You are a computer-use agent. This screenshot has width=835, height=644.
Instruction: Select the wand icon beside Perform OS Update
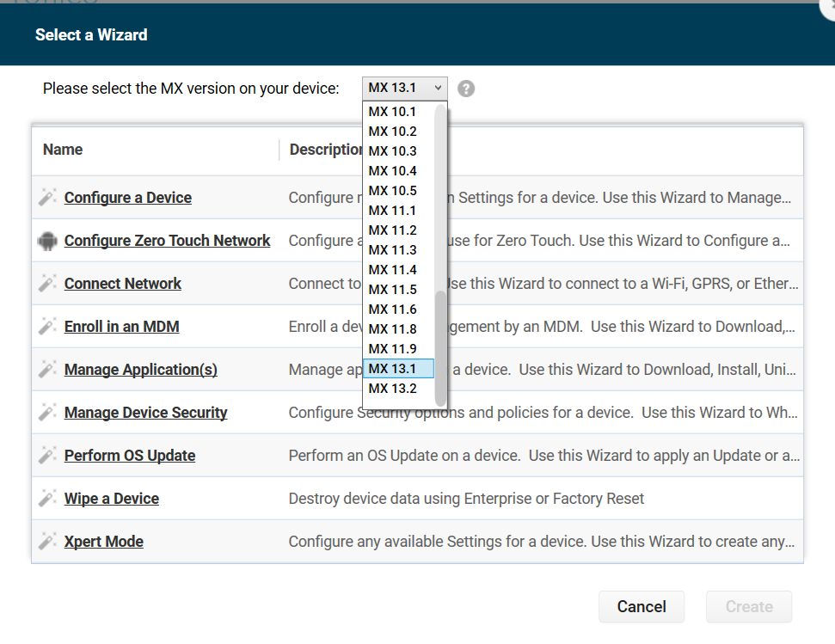[x=47, y=455]
